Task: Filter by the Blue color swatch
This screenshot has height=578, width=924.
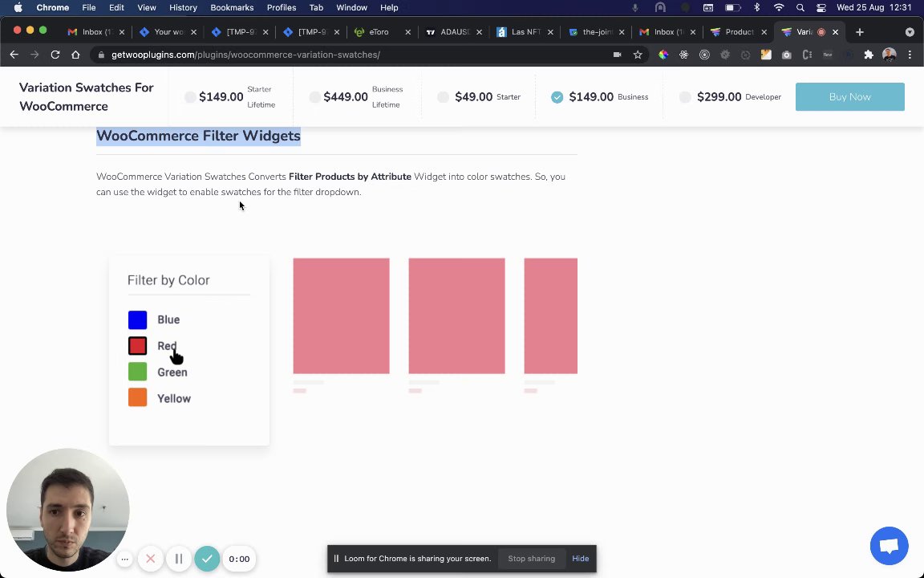Action: (x=137, y=320)
